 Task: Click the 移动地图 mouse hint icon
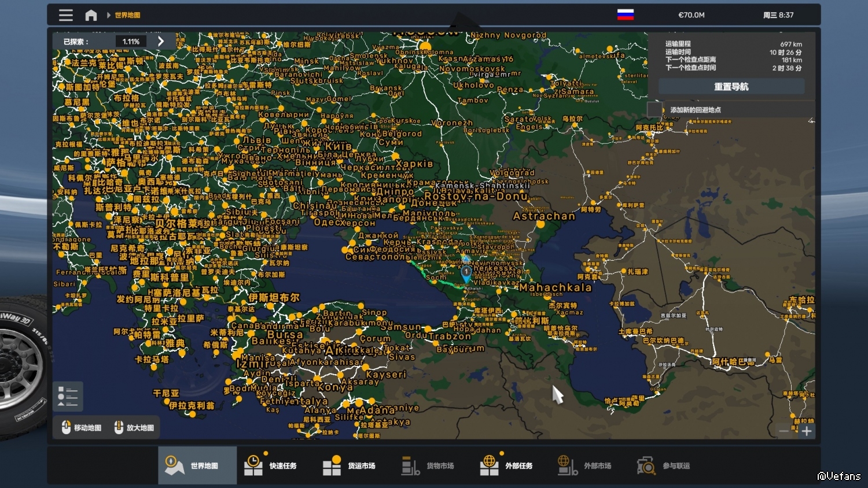(x=66, y=427)
